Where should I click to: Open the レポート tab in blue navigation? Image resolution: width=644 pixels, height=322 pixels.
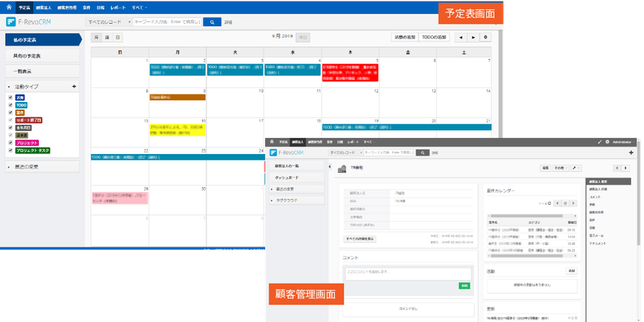click(x=117, y=8)
